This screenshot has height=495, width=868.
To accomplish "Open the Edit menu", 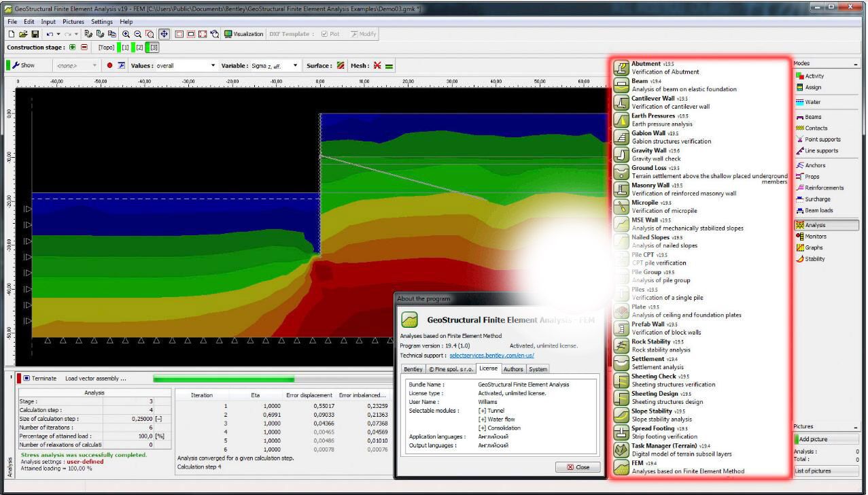I will 29,22.
